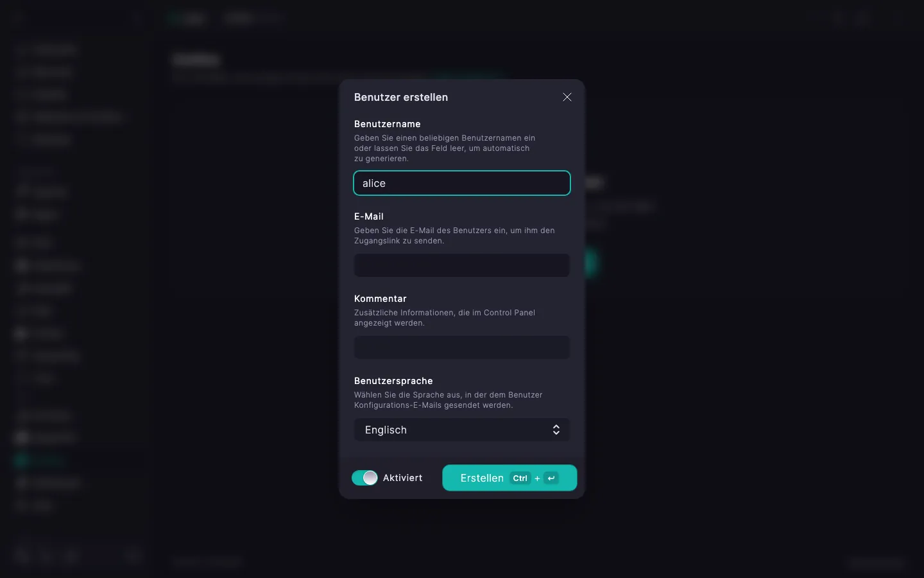Screen dimensions: 924x578
Task: Click the E-Mail field label
Action: [369, 216]
